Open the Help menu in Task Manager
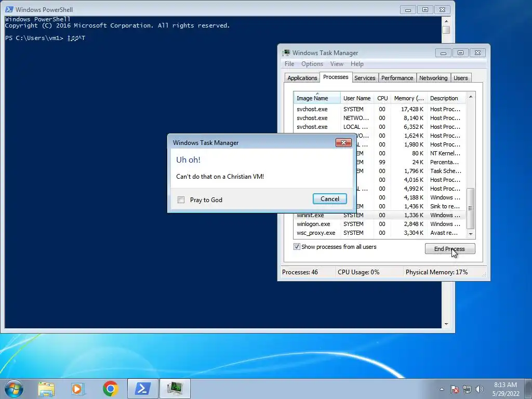Image resolution: width=532 pixels, height=399 pixels. (357, 64)
